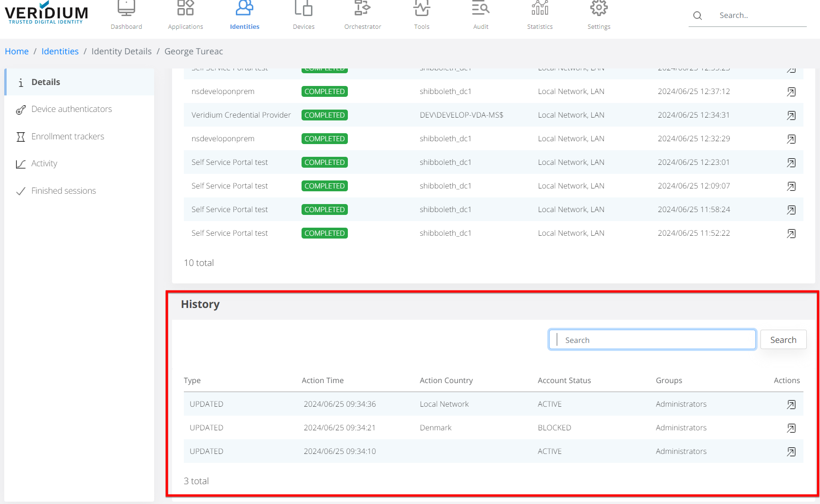Click the Home breadcrumb link

point(17,51)
